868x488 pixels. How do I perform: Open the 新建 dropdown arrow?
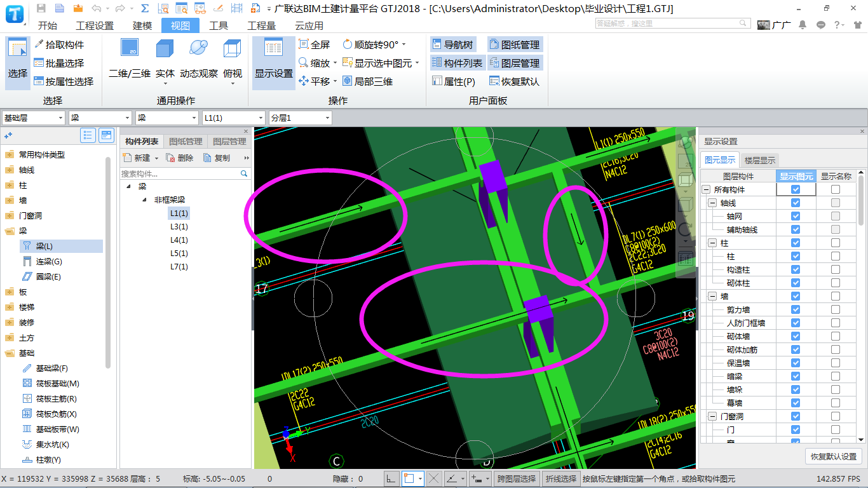(x=157, y=158)
